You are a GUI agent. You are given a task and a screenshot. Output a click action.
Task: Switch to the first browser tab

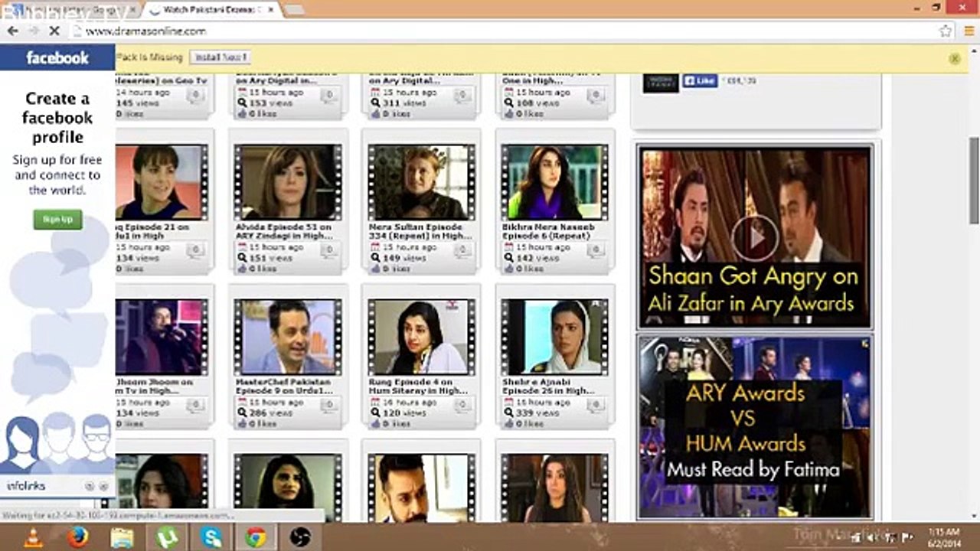pyautogui.click(x=73, y=9)
